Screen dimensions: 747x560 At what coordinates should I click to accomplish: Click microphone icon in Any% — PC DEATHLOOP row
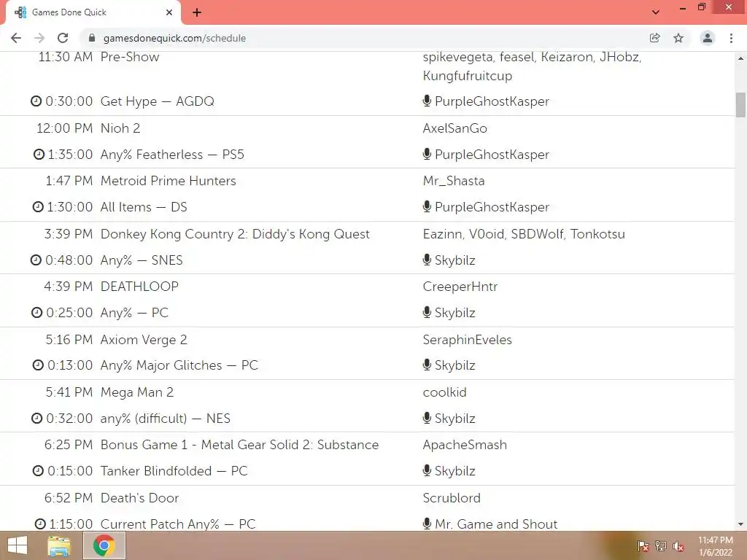[x=427, y=312]
